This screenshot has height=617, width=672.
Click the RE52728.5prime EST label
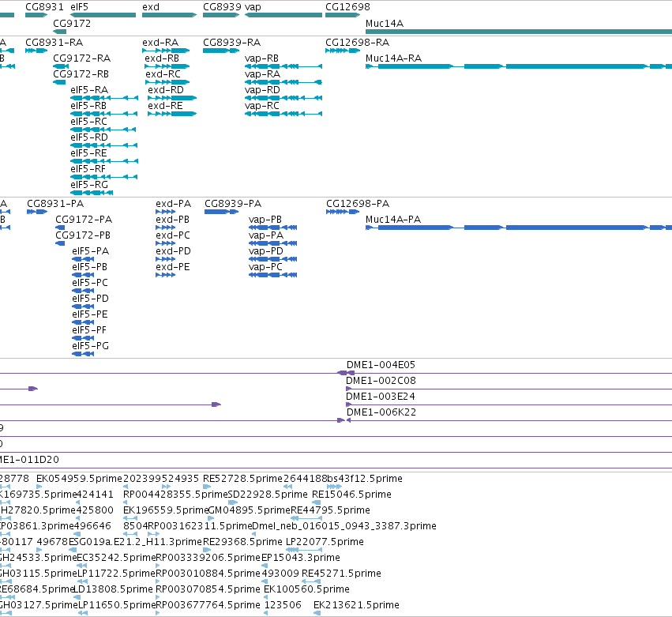click(x=243, y=478)
